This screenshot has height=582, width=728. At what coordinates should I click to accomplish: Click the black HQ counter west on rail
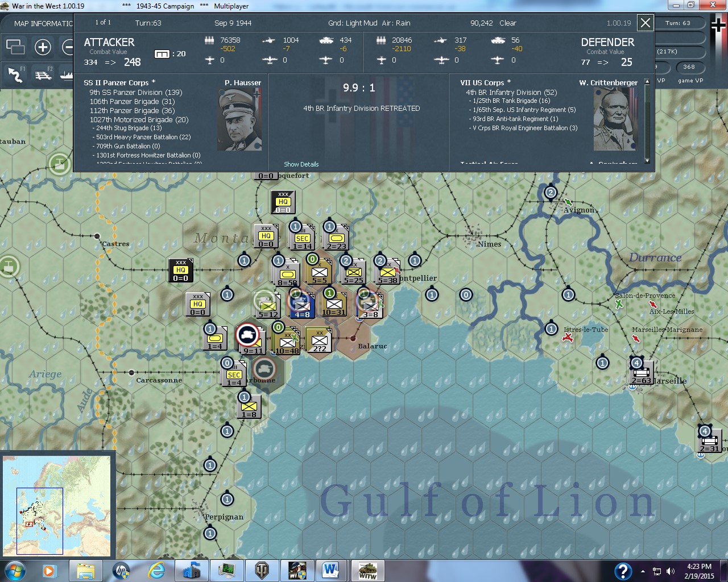click(x=180, y=270)
